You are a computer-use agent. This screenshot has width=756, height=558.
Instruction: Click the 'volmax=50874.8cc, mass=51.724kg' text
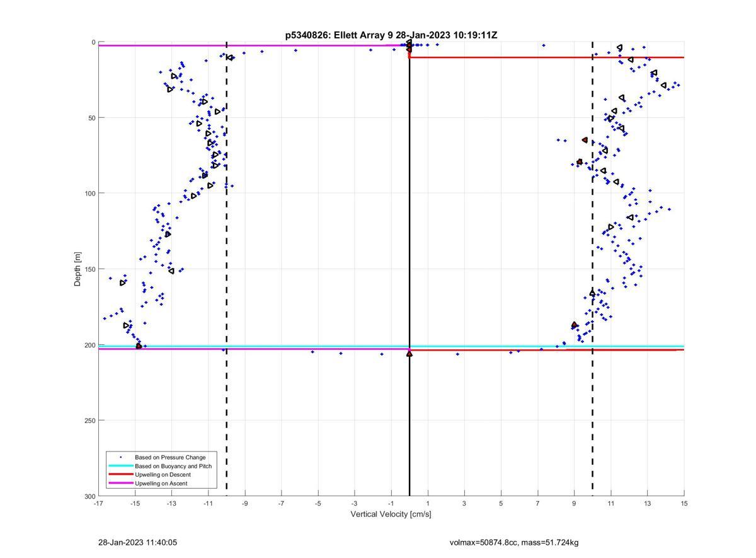(514, 542)
